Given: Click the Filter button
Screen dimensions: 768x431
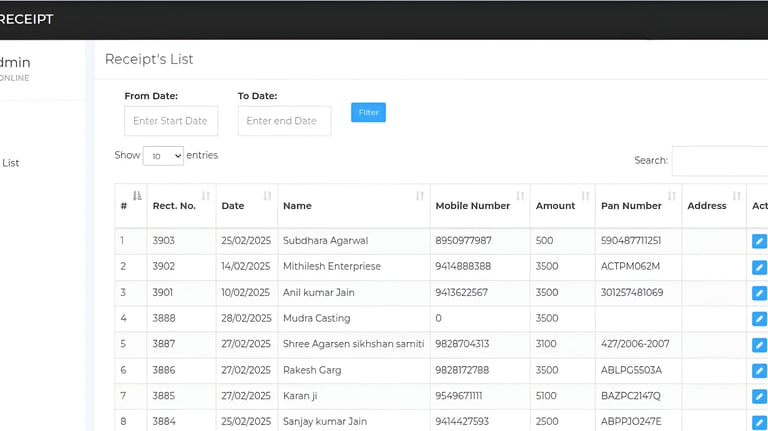Looking at the screenshot, I should [368, 112].
